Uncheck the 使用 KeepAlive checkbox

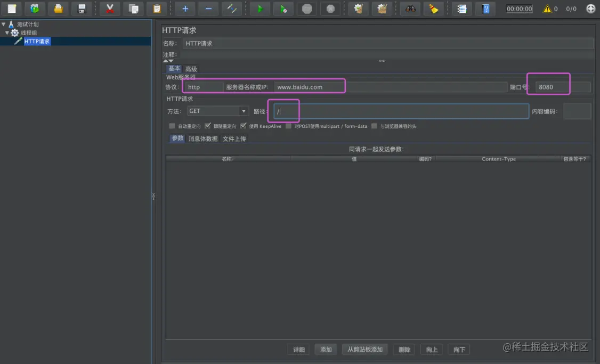pyautogui.click(x=243, y=126)
